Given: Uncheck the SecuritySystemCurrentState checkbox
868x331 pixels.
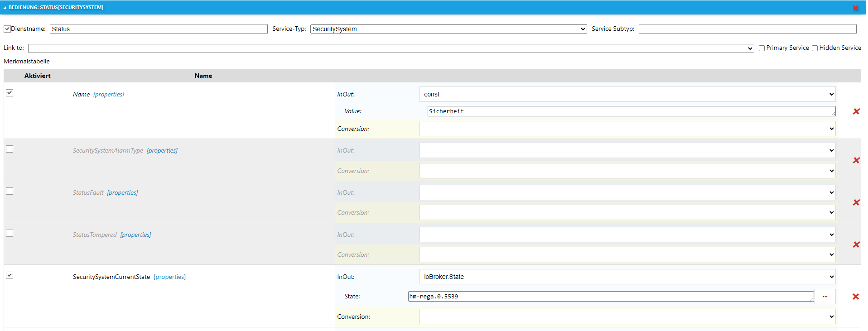Looking at the screenshot, I should [10, 275].
